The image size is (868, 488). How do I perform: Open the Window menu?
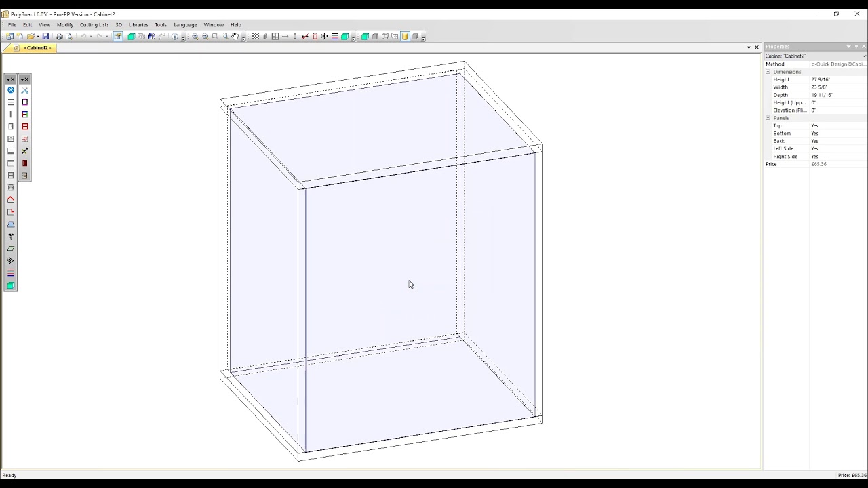tap(214, 24)
